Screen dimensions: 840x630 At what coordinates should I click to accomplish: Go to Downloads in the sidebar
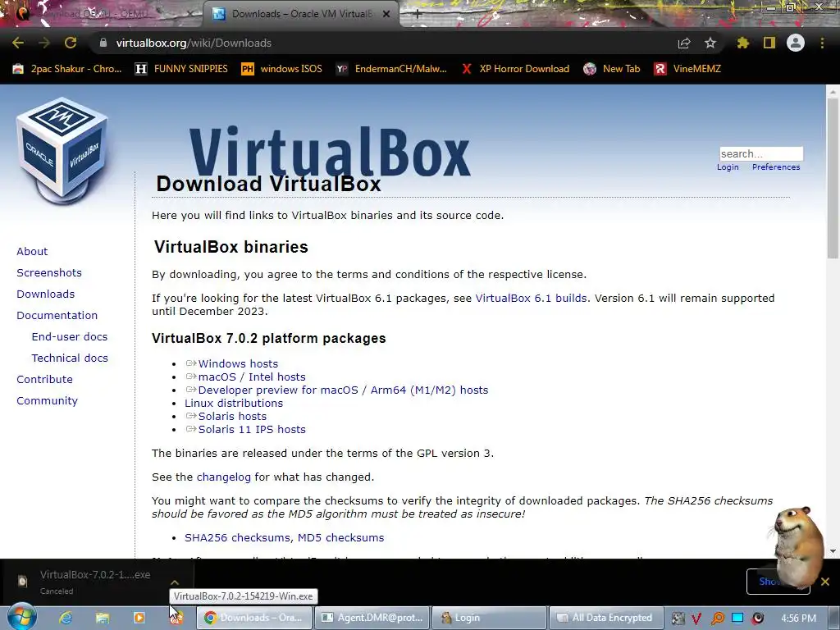pos(46,294)
